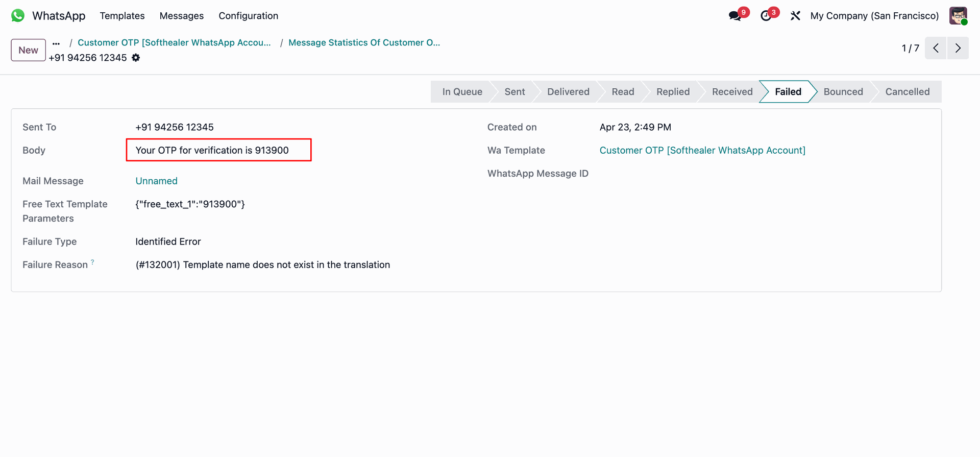Image resolution: width=980 pixels, height=457 pixels.
Task: Click the Failure Reason help question mark
Action: pyautogui.click(x=92, y=262)
